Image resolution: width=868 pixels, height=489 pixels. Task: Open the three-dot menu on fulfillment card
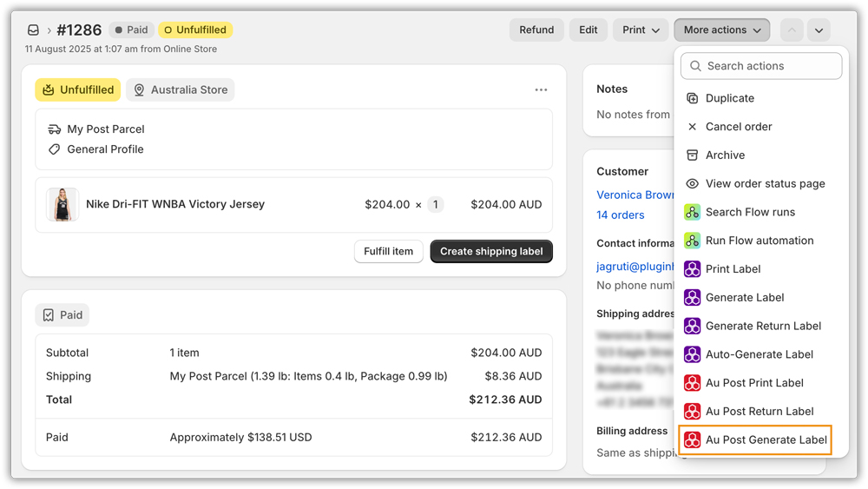click(541, 90)
